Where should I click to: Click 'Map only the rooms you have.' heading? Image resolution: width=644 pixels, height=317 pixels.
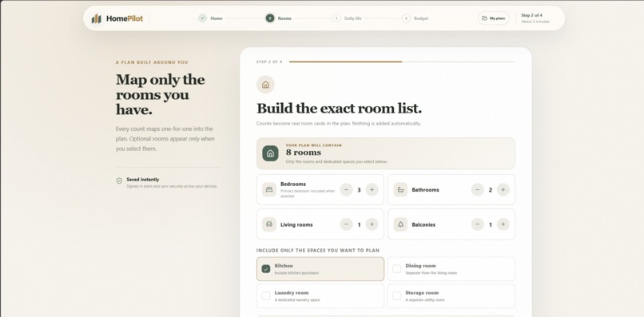(160, 94)
